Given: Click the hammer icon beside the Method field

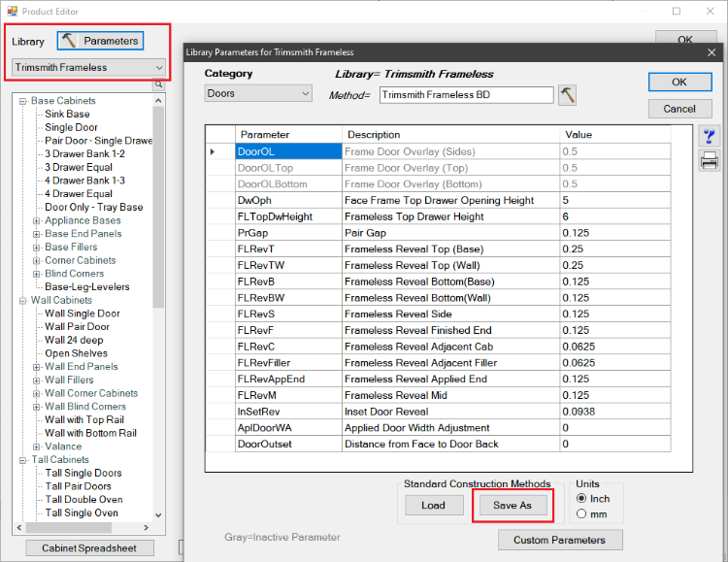Looking at the screenshot, I should click(x=568, y=95).
